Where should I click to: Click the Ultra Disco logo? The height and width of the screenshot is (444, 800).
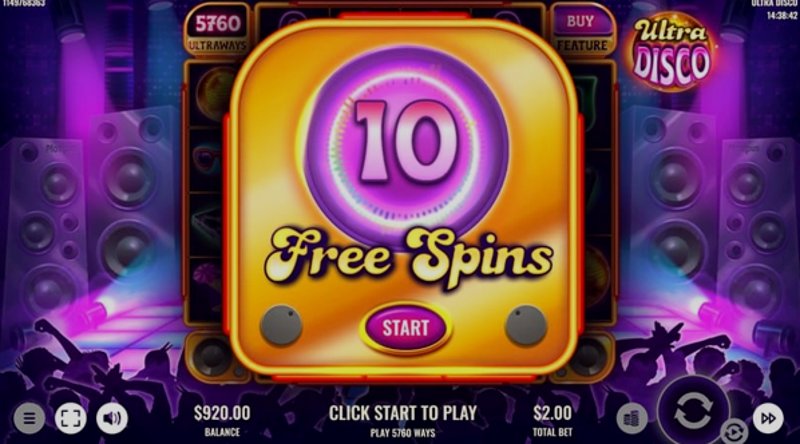coord(671,52)
